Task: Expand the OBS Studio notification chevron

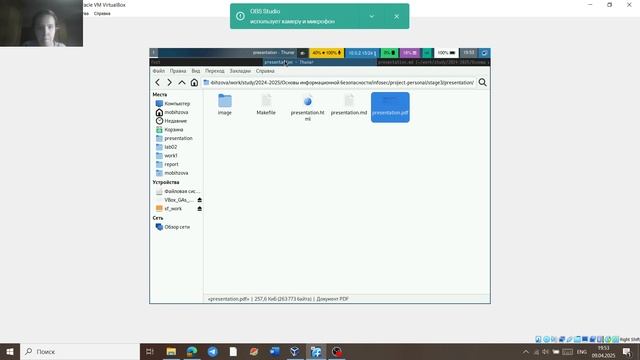Action: pyautogui.click(x=372, y=16)
